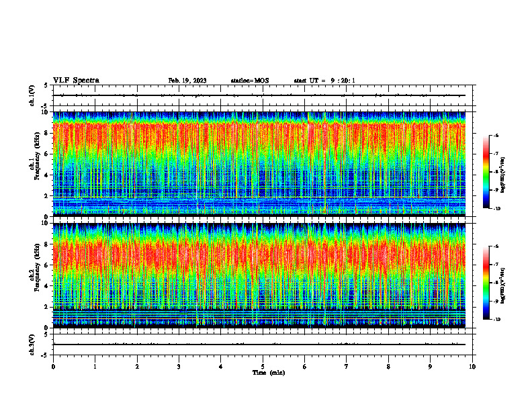Viewport: 532px width, 411px height.
Task: Click the "-5" tick of ch.3(V) axis
Action: point(46,355)
